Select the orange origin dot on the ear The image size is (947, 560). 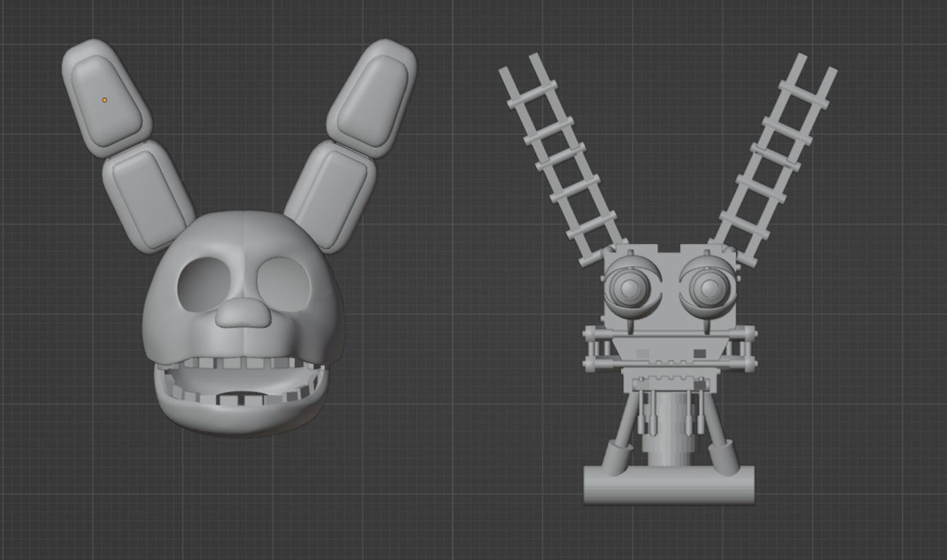pos(104,100)
